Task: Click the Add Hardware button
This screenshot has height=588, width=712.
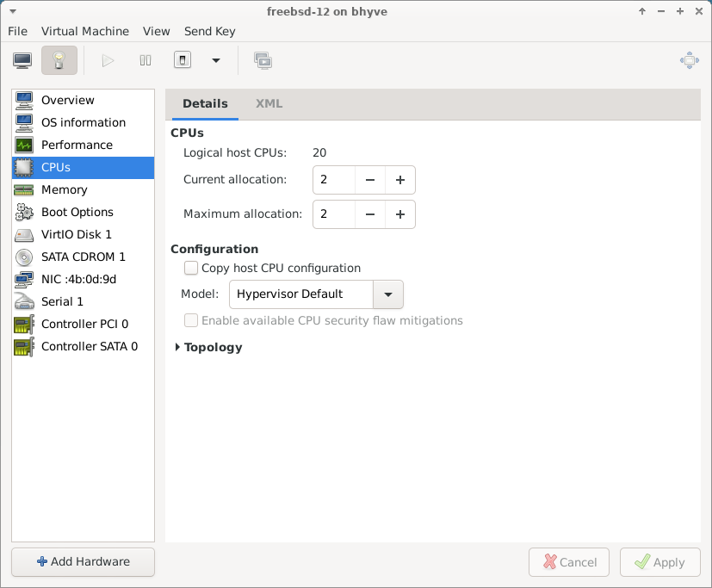Action: [x=83, y=562]
